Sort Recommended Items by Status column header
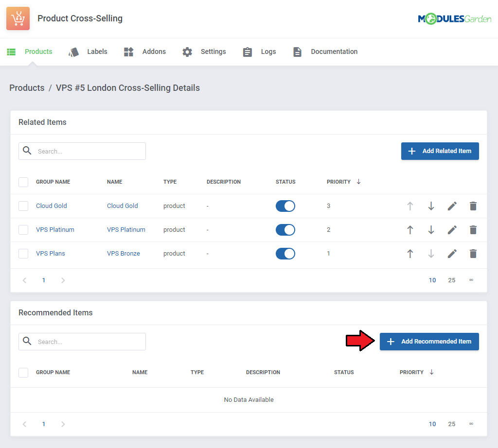This screenshot has width=498, height=448. tap(344, 372)
